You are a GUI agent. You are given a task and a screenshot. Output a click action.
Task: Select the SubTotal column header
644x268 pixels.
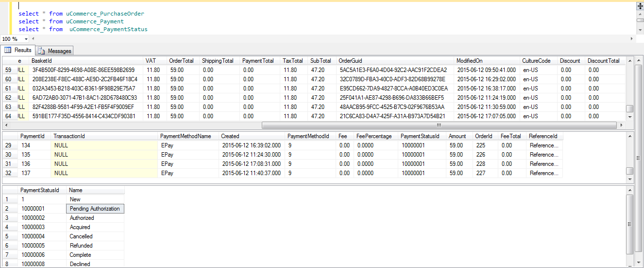point(322,61)
